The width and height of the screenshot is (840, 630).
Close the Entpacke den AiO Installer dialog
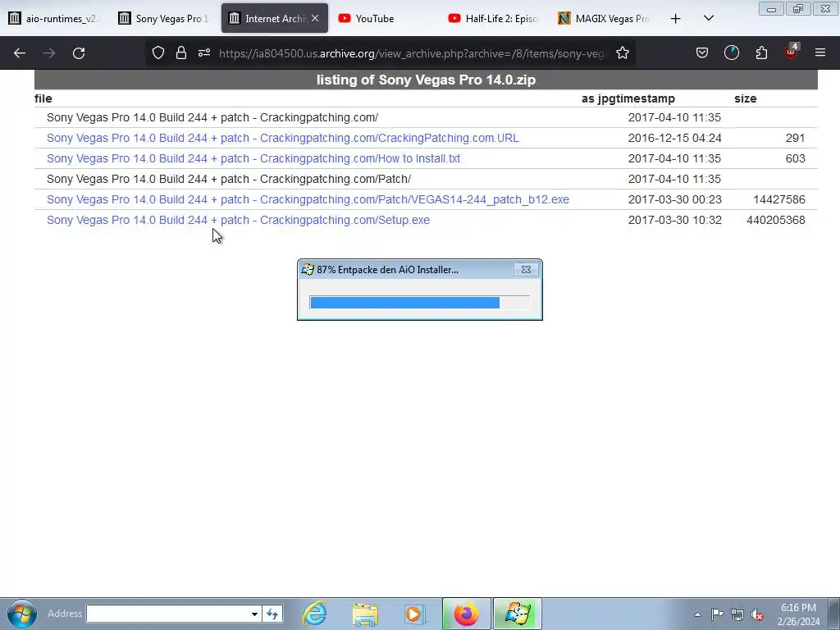[x=526, y=269]
